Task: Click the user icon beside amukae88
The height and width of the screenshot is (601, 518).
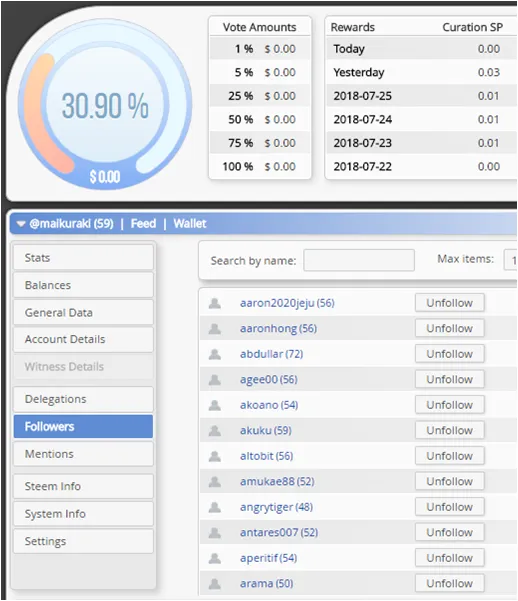Action: 215,482
